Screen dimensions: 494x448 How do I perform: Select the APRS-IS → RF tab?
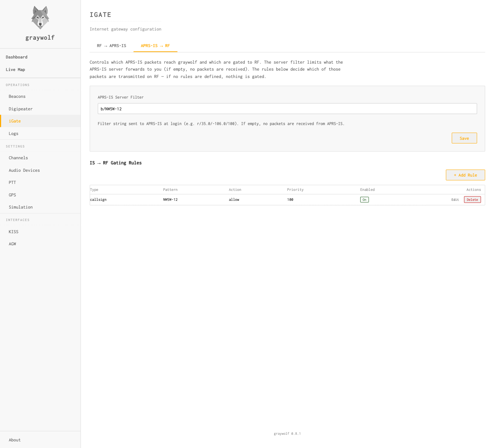(155, 46)
